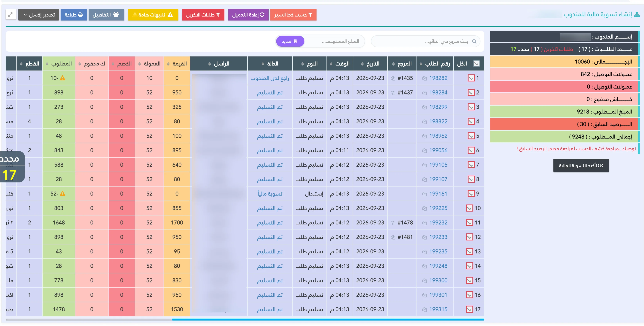Toggle checkbox for row 5

pyautogui.click(x=471, y=136)
